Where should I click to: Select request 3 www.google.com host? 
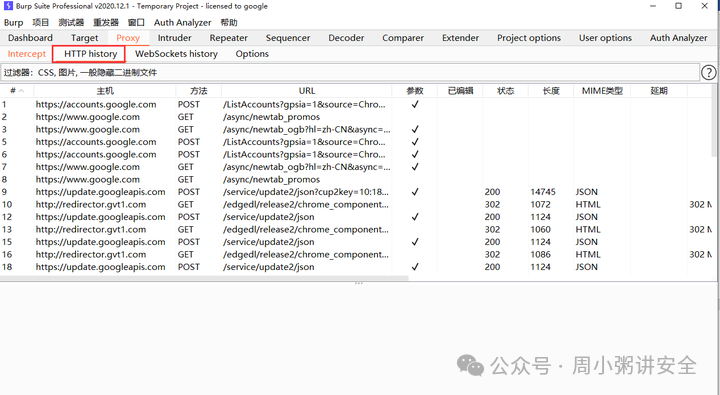(88, 130)
